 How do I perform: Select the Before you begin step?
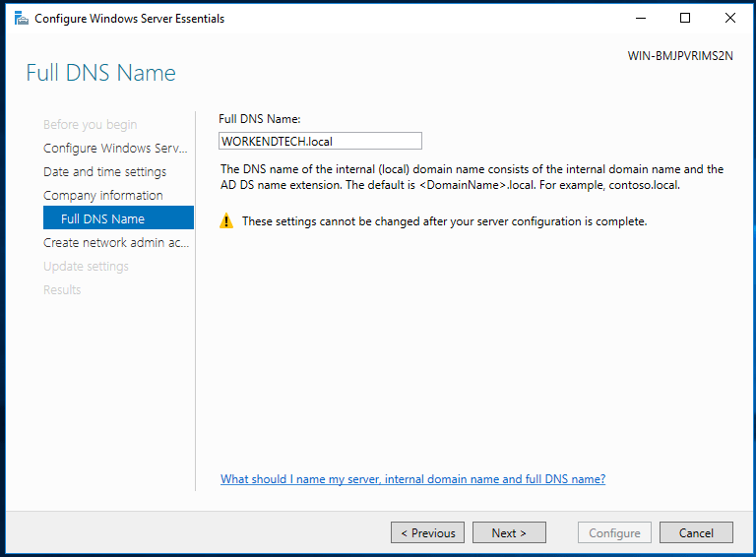click(x=91, y=124)
